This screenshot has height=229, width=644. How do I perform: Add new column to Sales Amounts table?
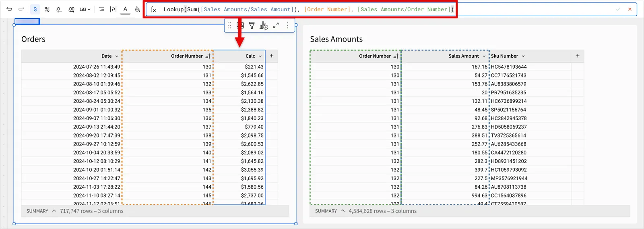click(x=578, y=56)
